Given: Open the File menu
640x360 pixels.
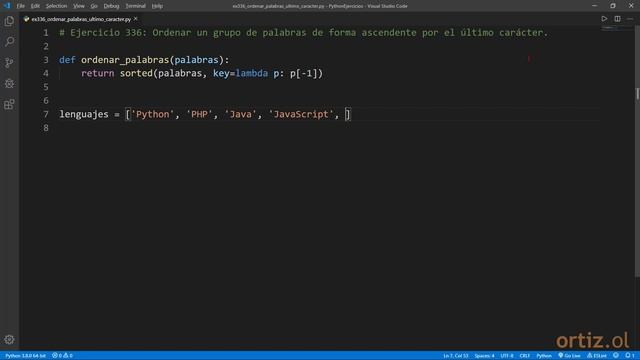Looking at the screenshot, I should tap(20, 6).
